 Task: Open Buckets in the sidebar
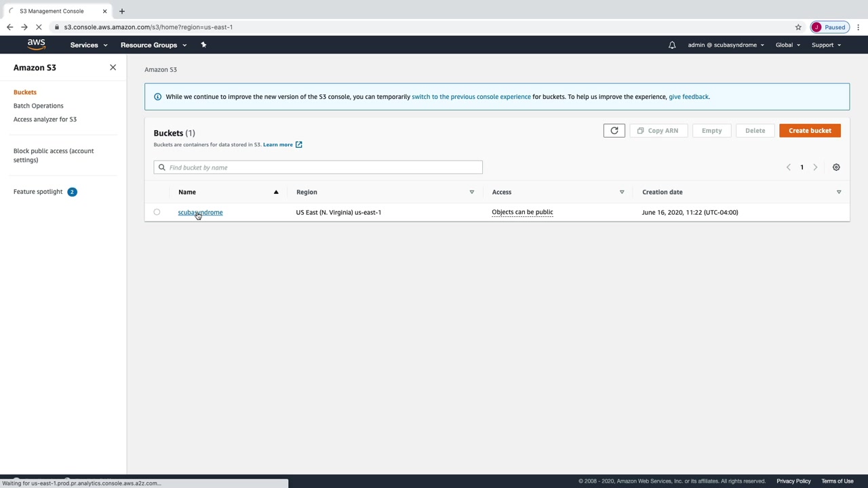pyautogui.click(x=25, y=92)
